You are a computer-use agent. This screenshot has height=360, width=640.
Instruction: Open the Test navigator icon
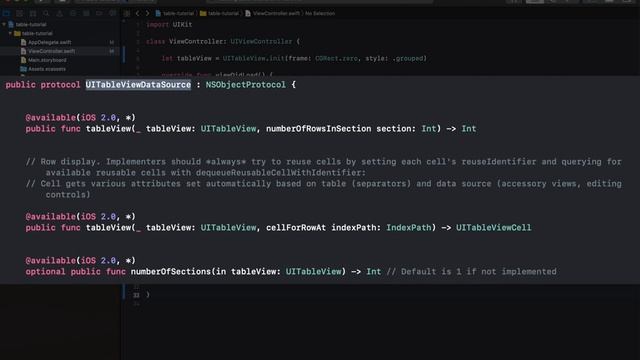pos(73,13)
